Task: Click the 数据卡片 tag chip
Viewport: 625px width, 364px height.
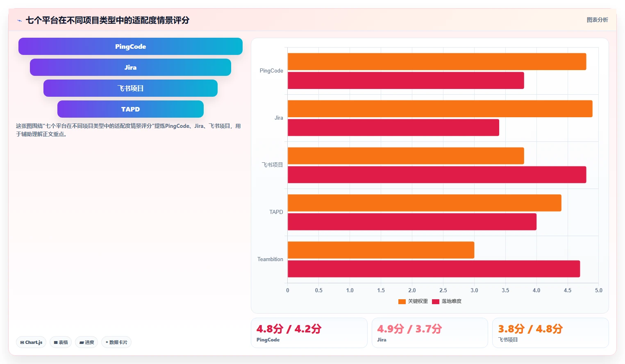Action: tap(116, 342)
